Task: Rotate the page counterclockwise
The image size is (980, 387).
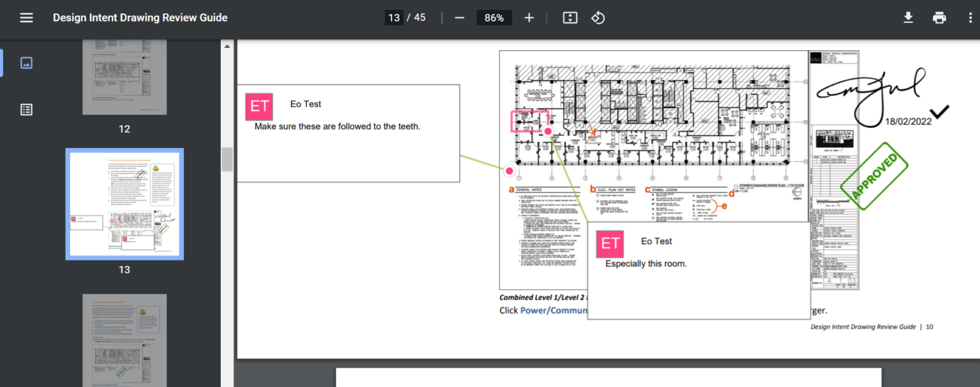Action: 598,17
